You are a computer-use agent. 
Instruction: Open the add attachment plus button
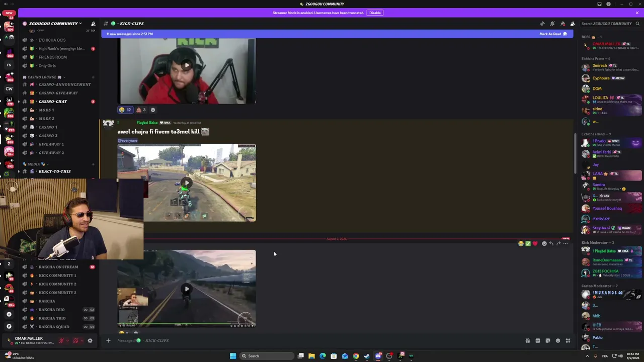(x=108, y=341)
